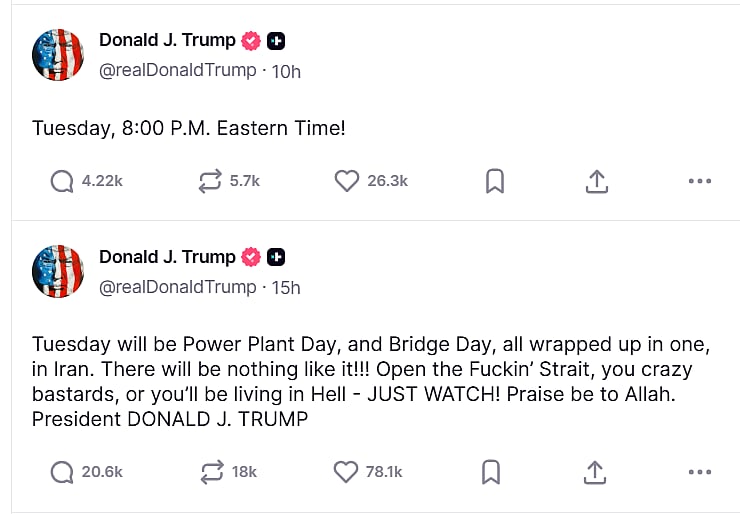The height and width of the screenshot is (514, 740).
Task: Open Donald J. Trump name on first post
Action: 167,41
